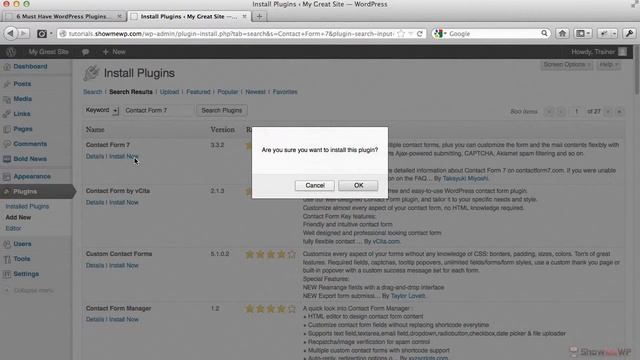Open the + New admin bar menu

114,52
